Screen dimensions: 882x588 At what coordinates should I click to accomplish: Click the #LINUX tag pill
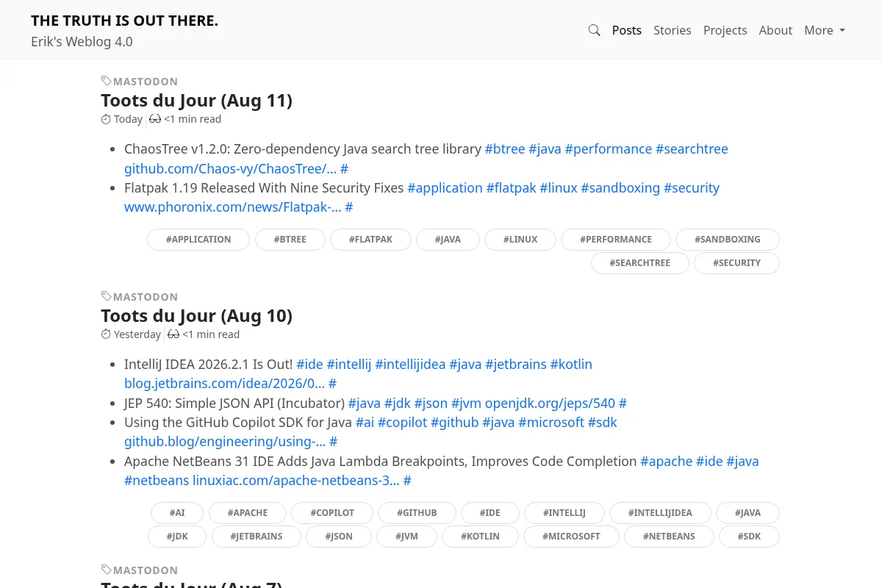point(520,240)
